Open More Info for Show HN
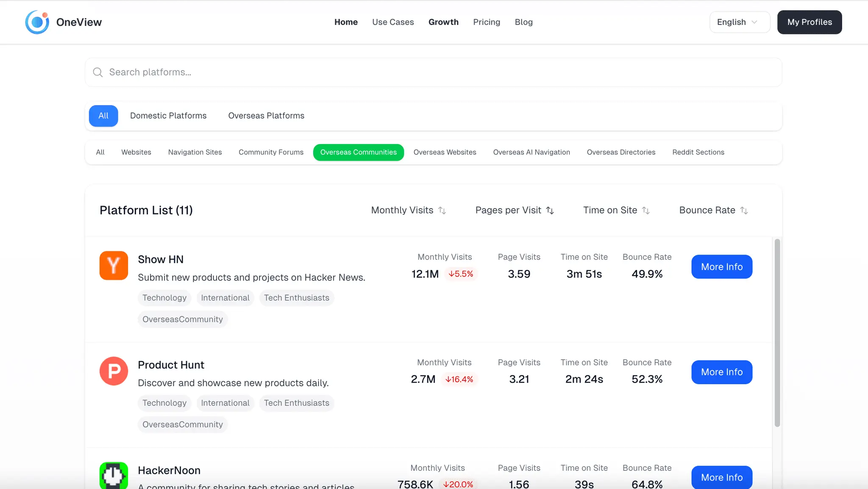 coord(722,267)
